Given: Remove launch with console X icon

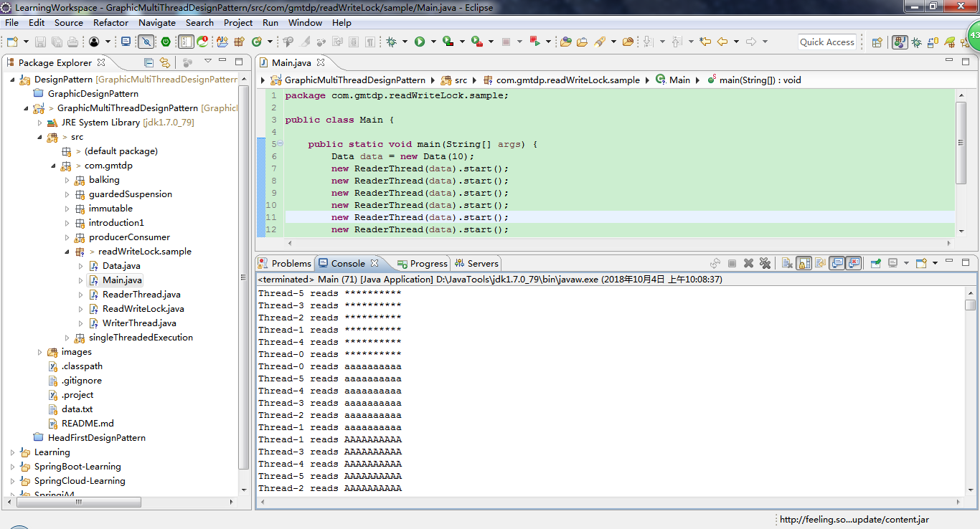Looking at the screenshot, I should pyautogui.click(x=749, y=263).
